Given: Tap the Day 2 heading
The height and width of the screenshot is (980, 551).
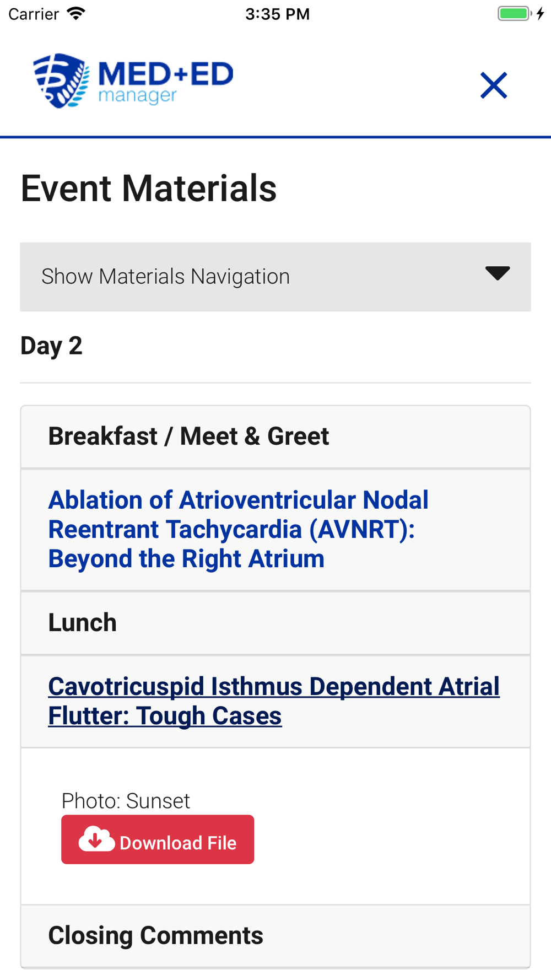Looking at the screenshot, I should [51, 346].
